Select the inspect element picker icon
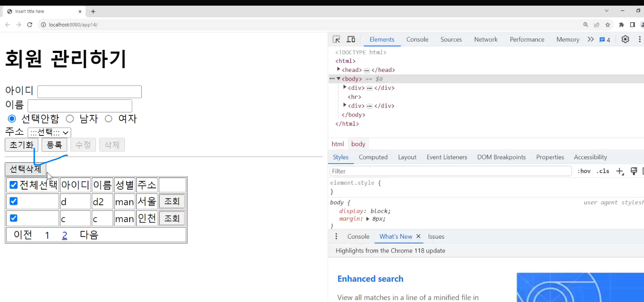 click(337, 39)
